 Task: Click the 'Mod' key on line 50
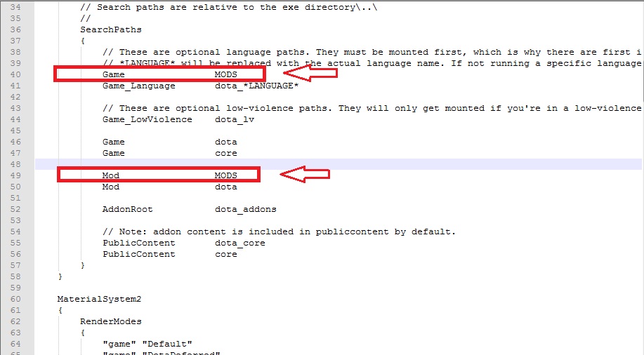point(111,187)
